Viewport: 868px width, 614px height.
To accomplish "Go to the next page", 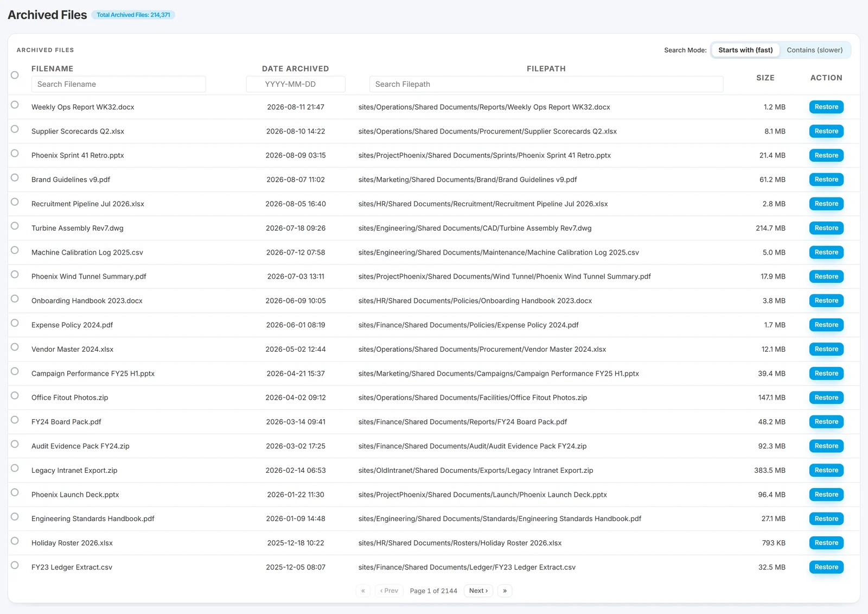I will (x=478, y=591).
